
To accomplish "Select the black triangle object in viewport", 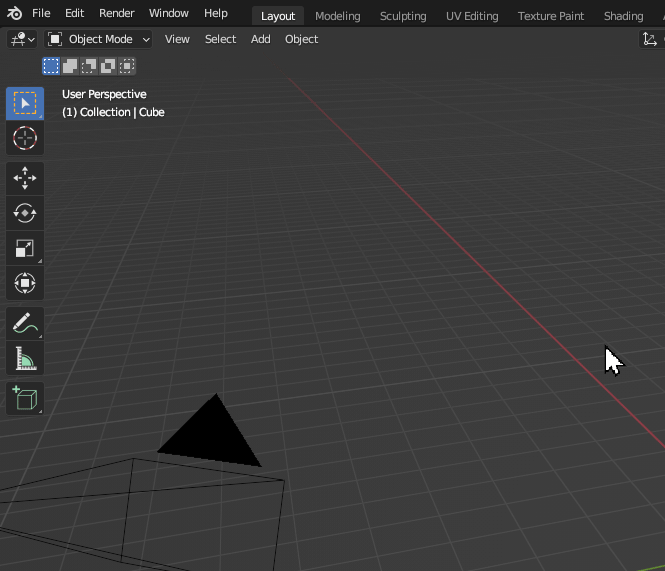I will (x=213, y=437).
